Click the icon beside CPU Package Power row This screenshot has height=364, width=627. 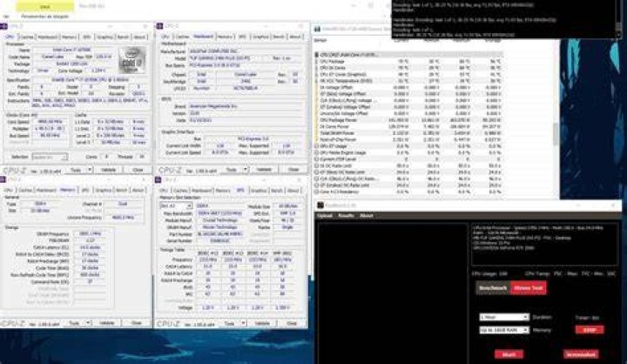pyautogui.click(x=317, y=120)
